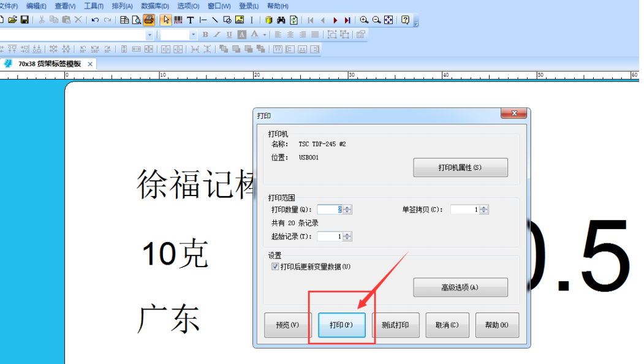The width and height of the screenshot is (644, 364).
Task: Select center text alignment
Action: (x=290, y=34)
